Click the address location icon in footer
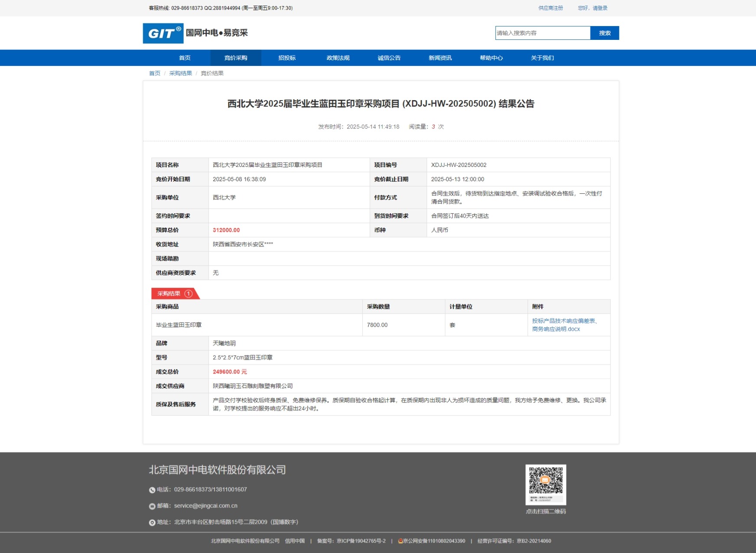This screenshot has width=756, height=553. click(152, 523)
